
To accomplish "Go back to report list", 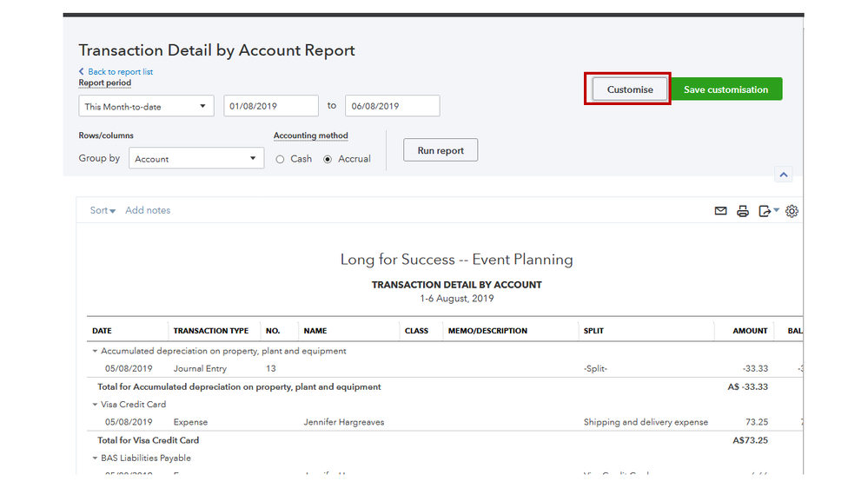I will [120, 72].
